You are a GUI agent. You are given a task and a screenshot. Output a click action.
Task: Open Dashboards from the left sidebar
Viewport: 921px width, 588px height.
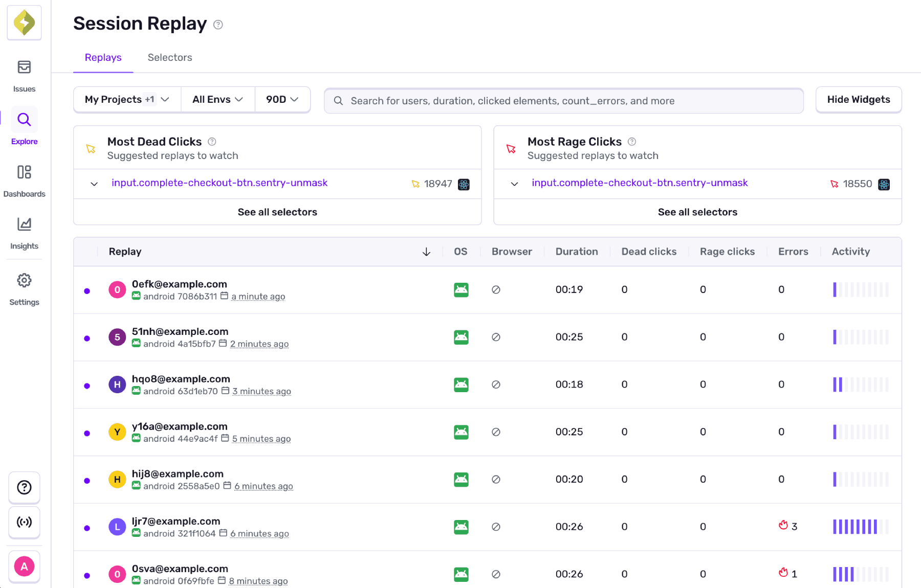(24, 179)
